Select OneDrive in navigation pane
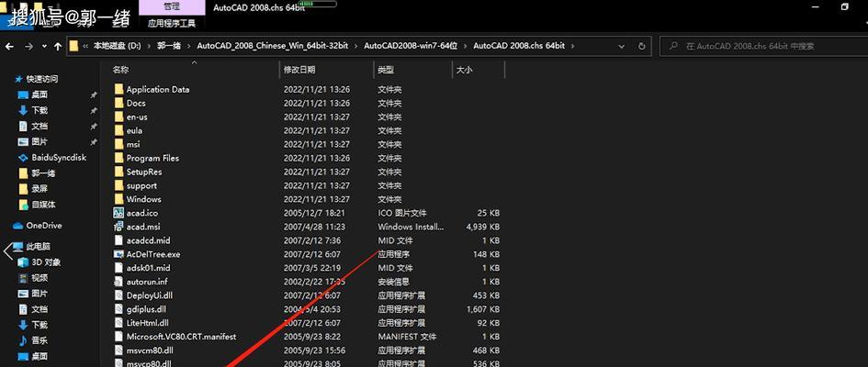This screenshot has height=367, width=868. 44,226
